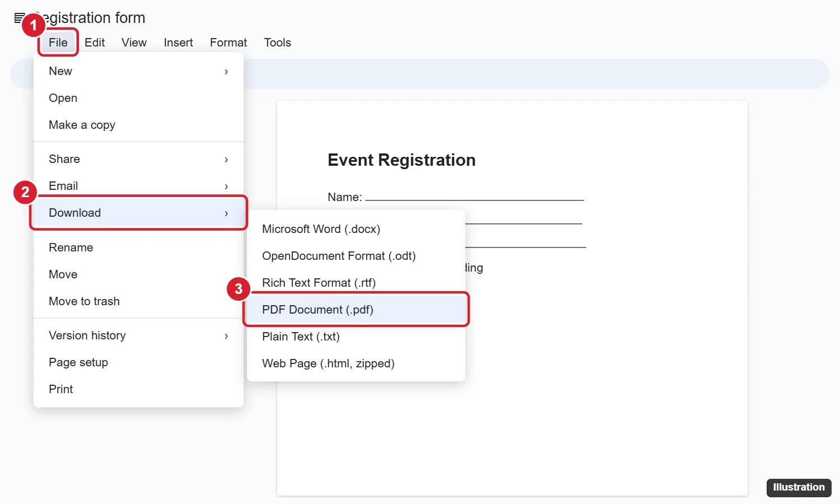Click the New menu entry
The height and width of the screenshot is (504, 840).
tap(138, 71)
